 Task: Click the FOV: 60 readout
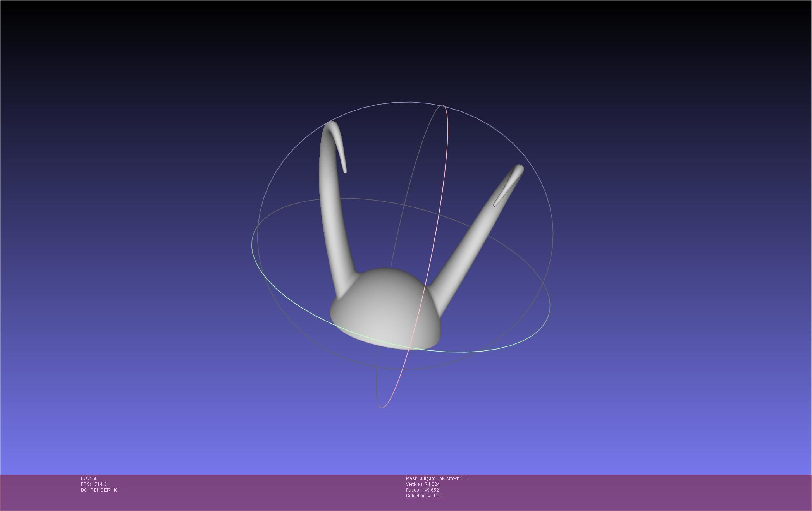tap(89, 478)
